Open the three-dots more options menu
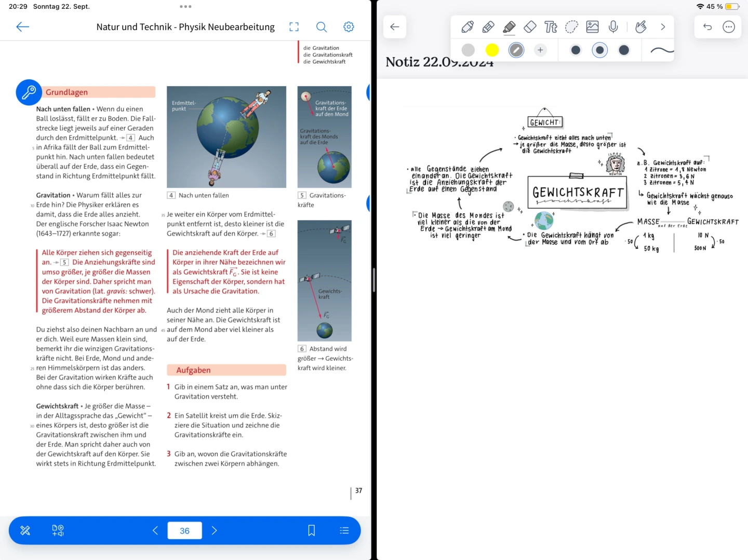748x560 pixels. (x=729, y=27)
